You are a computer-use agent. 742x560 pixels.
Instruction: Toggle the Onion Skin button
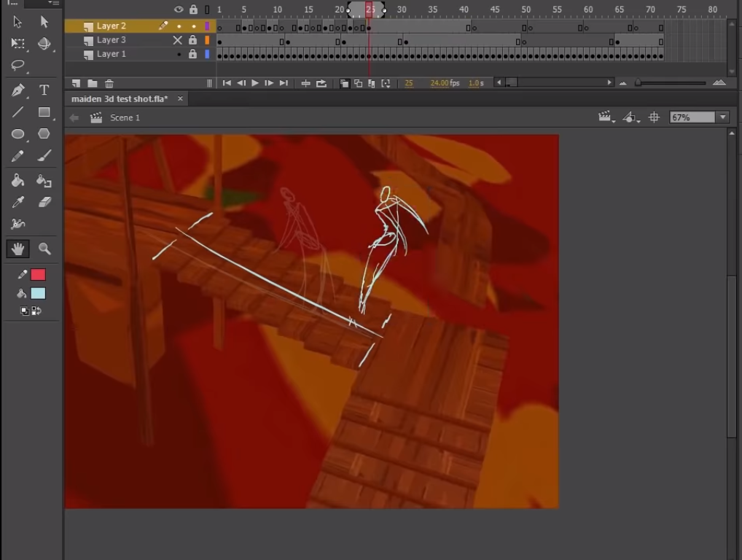click(344, 84)
